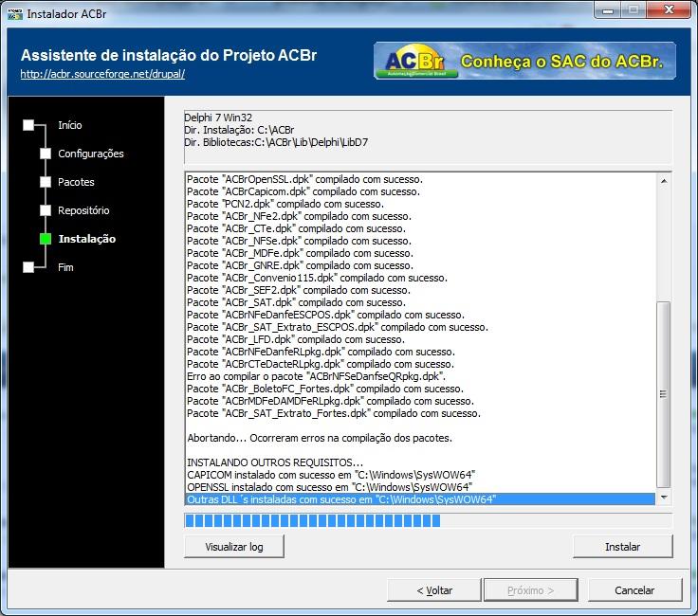
Task: Click the log scrollbar down arrow
Action: click(664, 498)
